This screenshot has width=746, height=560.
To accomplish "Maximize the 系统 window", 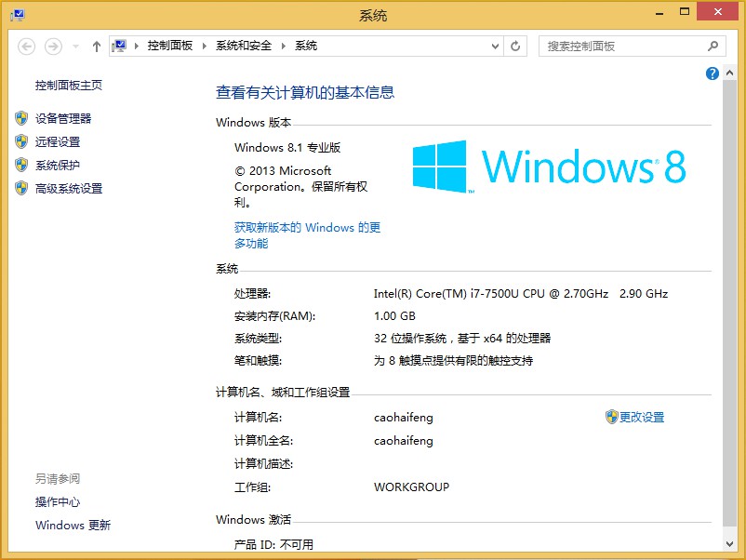I will [x=685, y=12].
